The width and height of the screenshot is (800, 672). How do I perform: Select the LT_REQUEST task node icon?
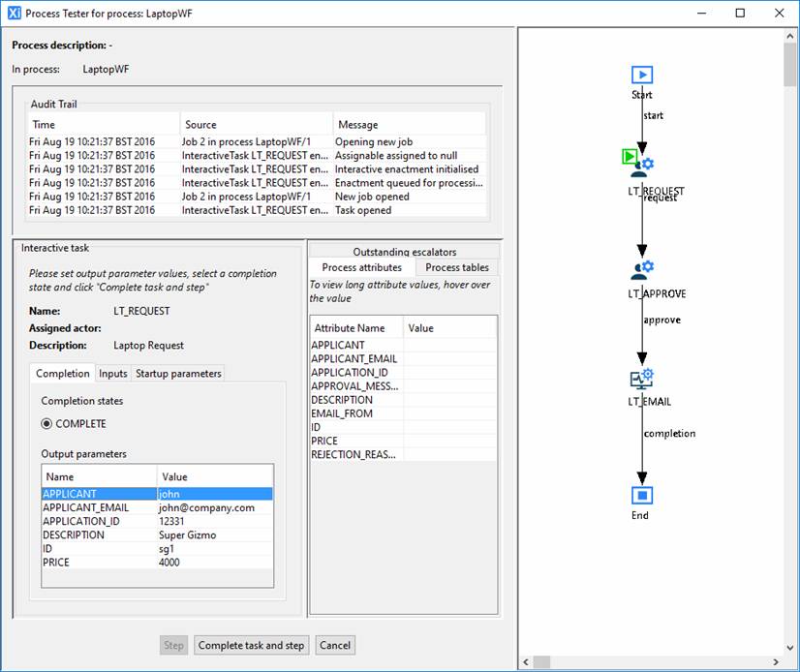tap(641, 167)
